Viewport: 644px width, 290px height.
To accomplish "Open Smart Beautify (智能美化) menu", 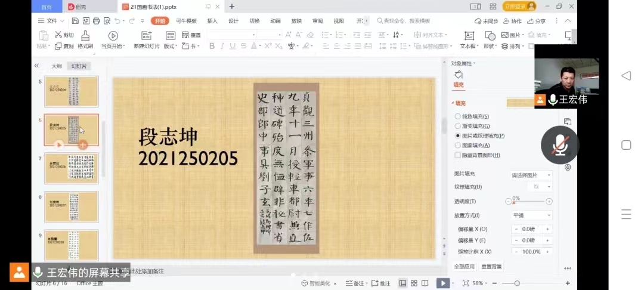I will [x=319, y=283].
